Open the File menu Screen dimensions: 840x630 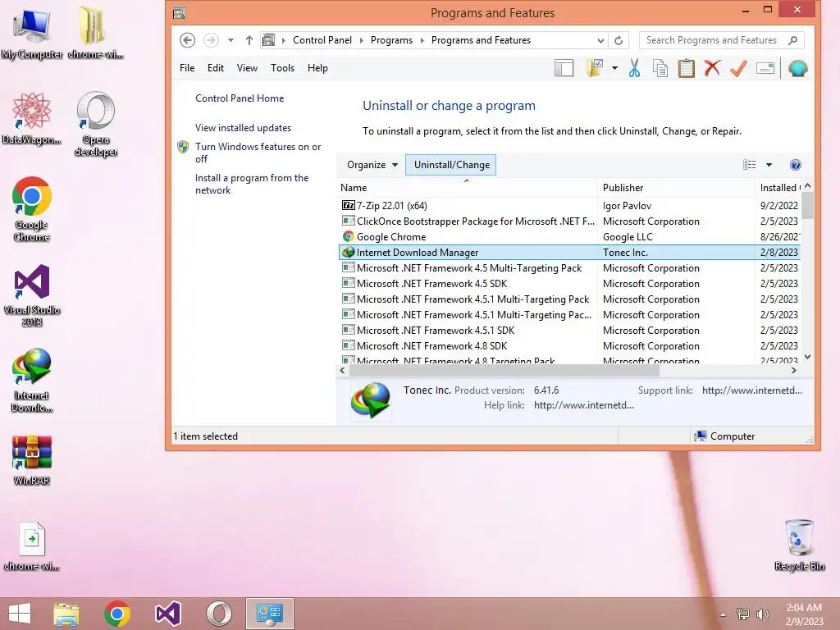pos(187,68)
